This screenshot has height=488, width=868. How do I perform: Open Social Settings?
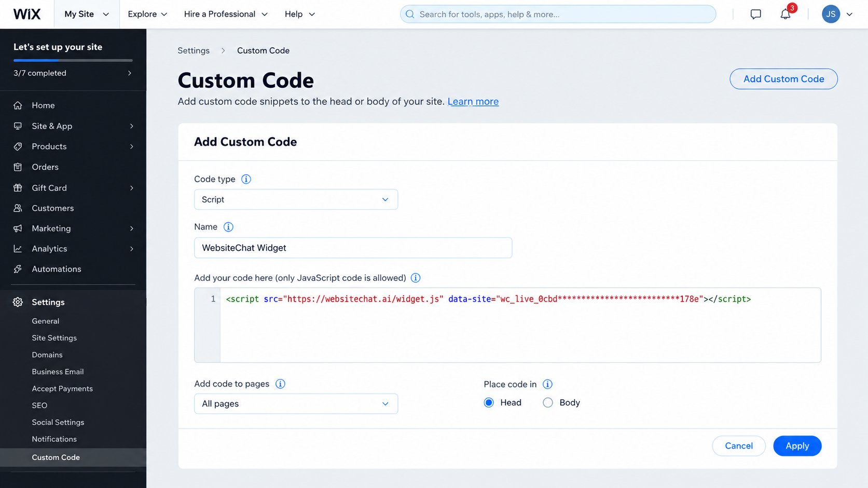(58, 423)
